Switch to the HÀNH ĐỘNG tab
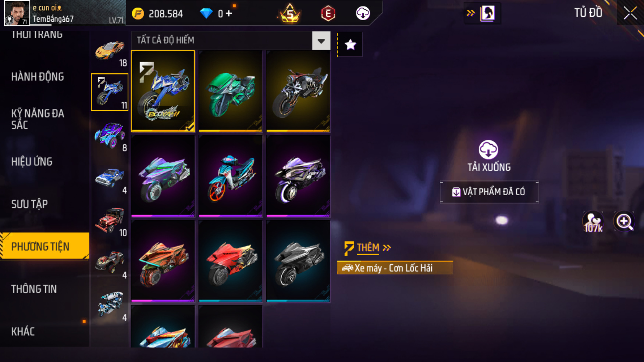The height and width of the screenshot is (362, 644). [38, 77]
